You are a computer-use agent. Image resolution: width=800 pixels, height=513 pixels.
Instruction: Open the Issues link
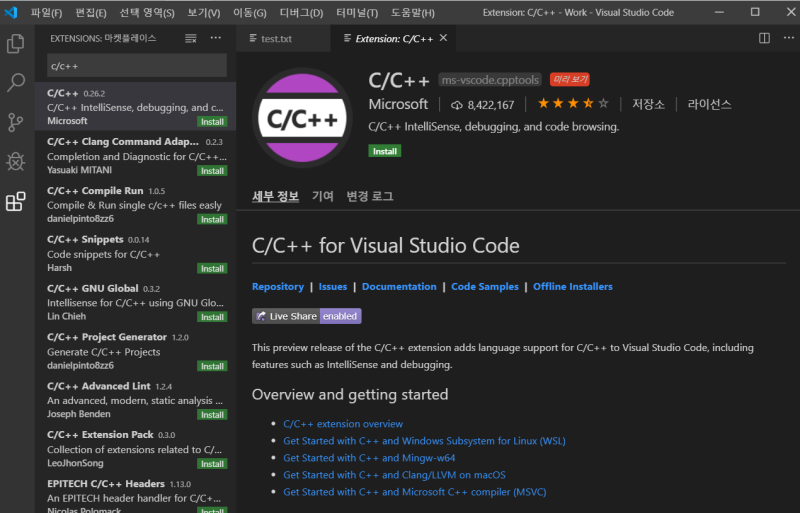click(333, 286)
